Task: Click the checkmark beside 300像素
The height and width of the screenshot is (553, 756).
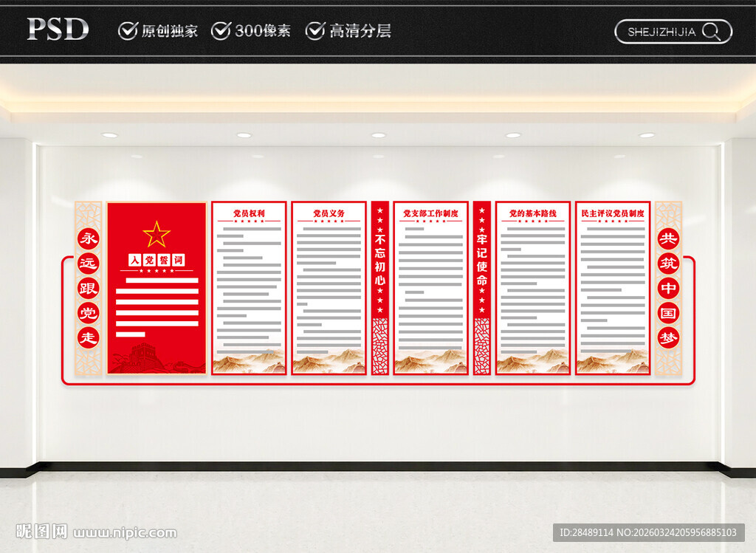Action: coord(221,31)
